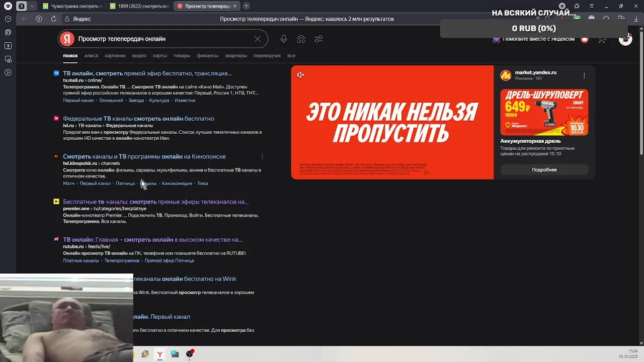Click the Подробнее button in ad

pyautogui.click(x=544, y=170)
